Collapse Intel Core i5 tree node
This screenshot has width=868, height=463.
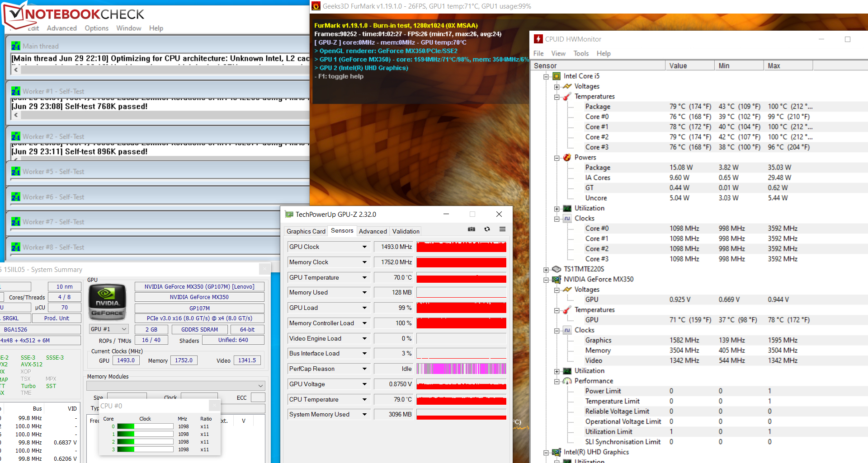point(546,76)
